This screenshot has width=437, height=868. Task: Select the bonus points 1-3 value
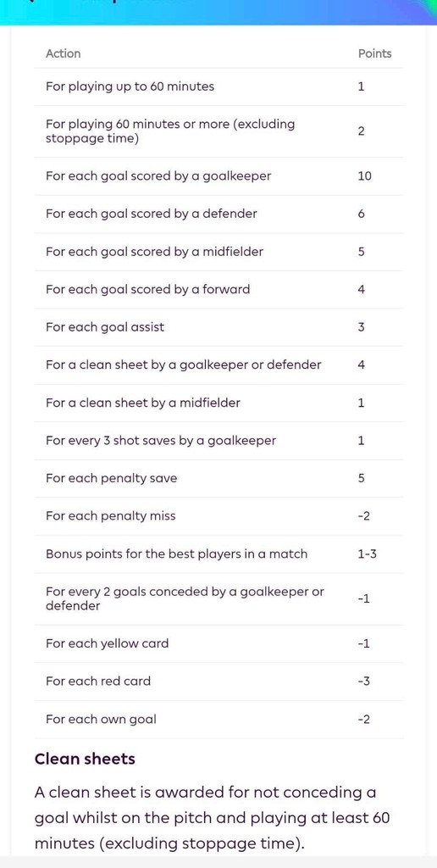click(x=368, y=554)
